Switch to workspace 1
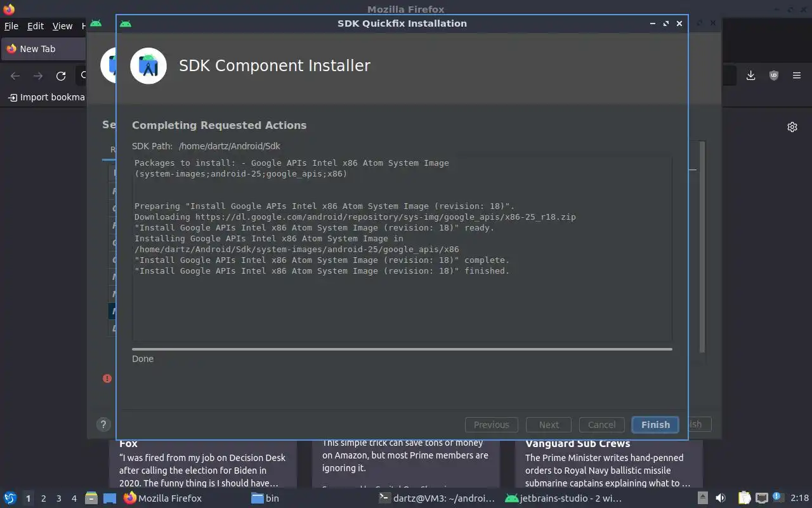Image resolution: width=812 pixels, height=508 pixels. click(28, 498)
